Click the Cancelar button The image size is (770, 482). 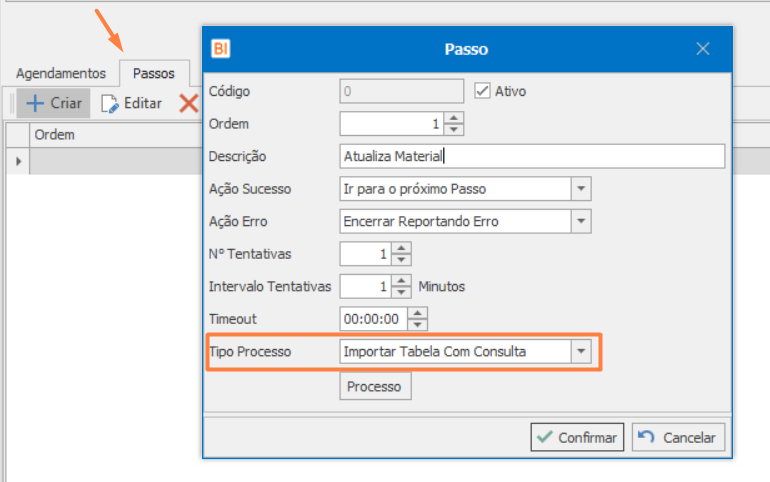[x=679, y=437]
